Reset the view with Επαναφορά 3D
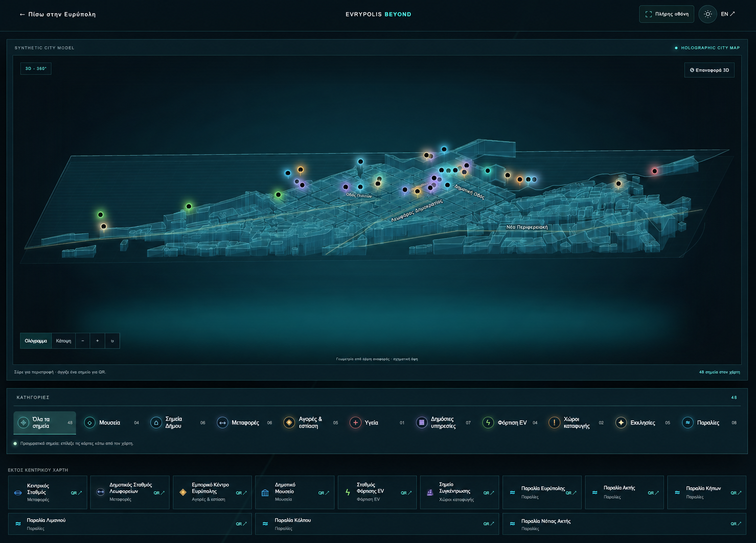756x543 pixels. [709, 70]
